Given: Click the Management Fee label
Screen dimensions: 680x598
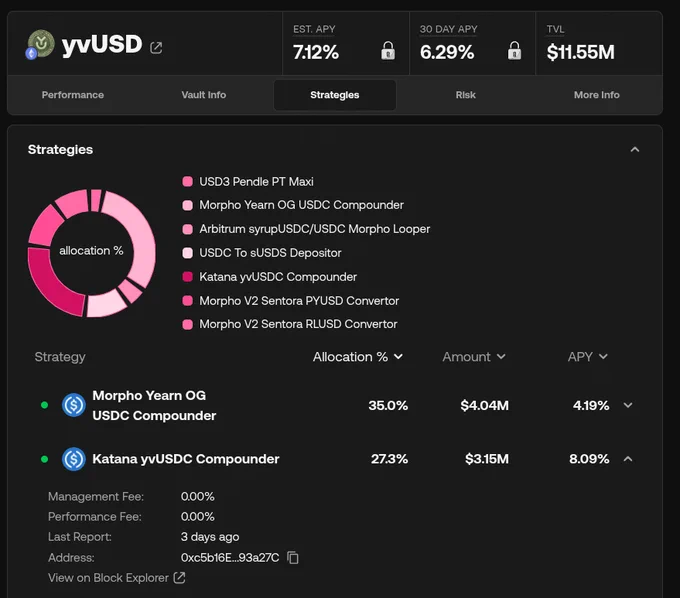Looking at the screenshot, I should click(96, 497).
